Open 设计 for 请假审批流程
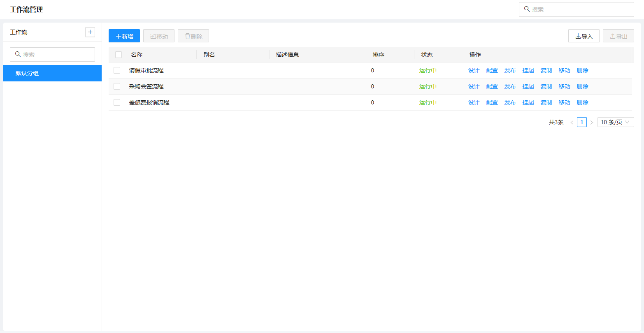Image resolution: width=644 pixels, height=333 pixels. pyautogui.click(x=474, y=70)
